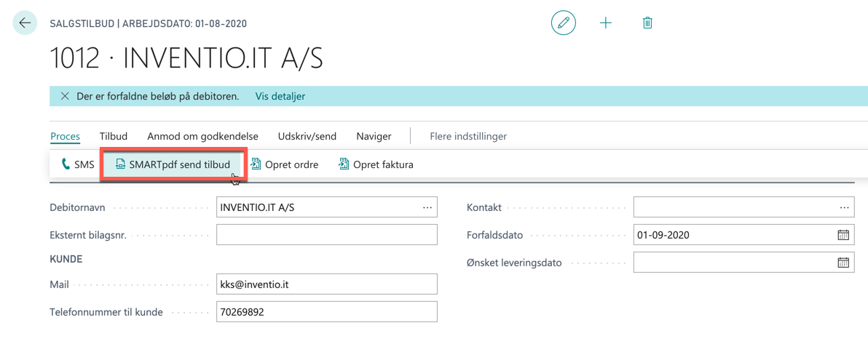This screenshot has height=355, width=868.
Task: Click the Vis detaljer link
Action: tap(280, 96)
